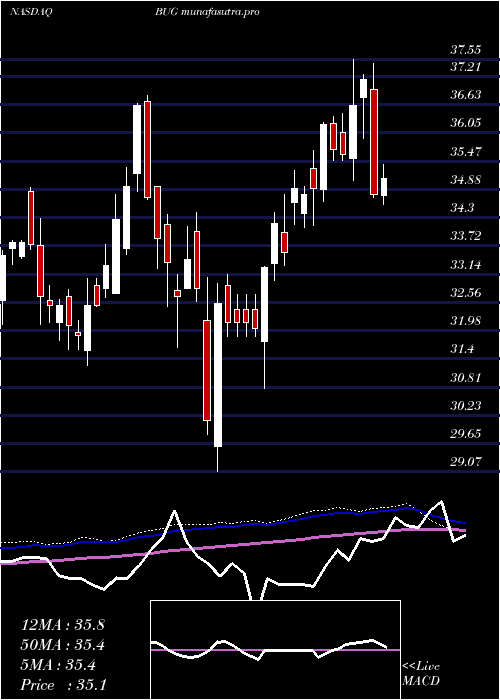
Task: Click the Price : 35.1 readout
Action: tap(62, 685)
